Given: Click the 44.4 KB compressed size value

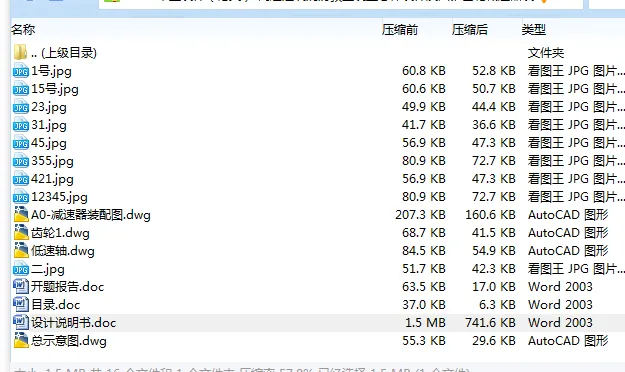Looking at the screenshot, I should [x=494, y=106].
